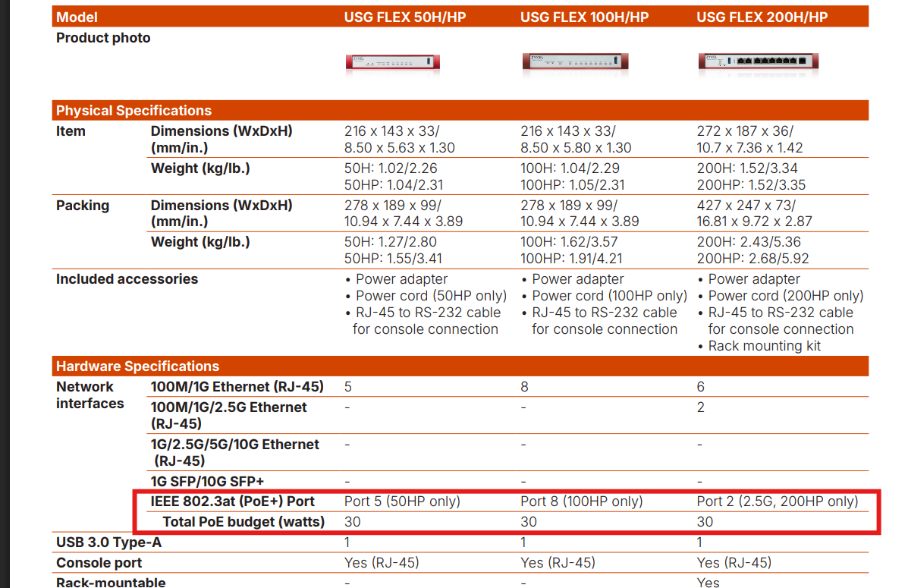Click the '50HP: 1.55/3.41' packing weight
Image resolution: width=908 pixels, height=588 pixels.
point(393,259)
